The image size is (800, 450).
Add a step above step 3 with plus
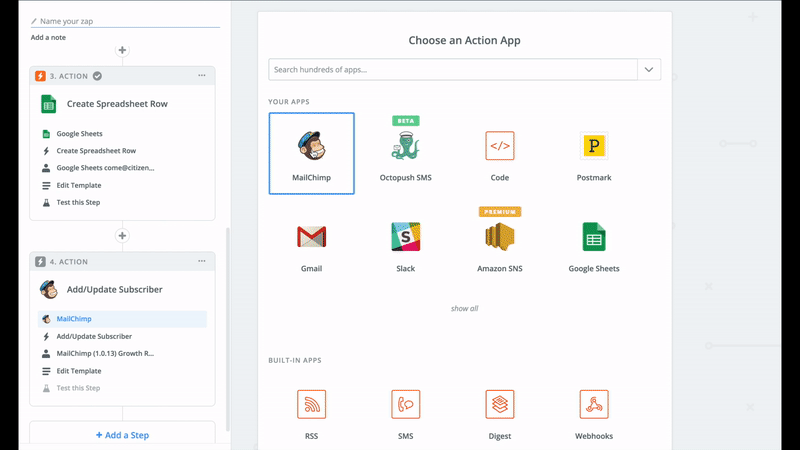[x=122, y=50]
